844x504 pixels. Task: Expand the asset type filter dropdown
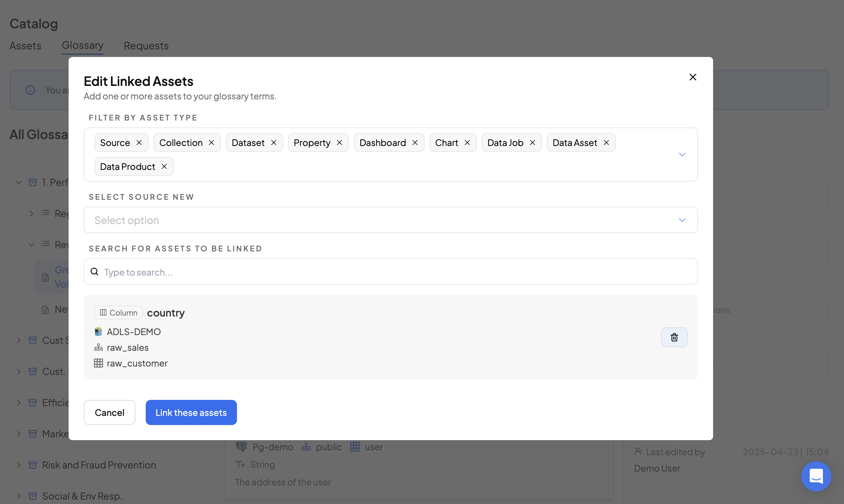point(682,154)
